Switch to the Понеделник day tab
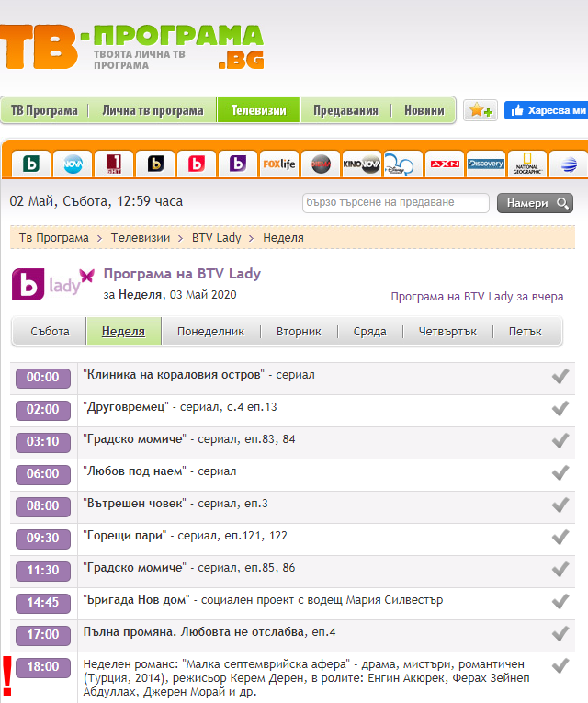The height and width of the screenshot is (703, 588). [x=210, y=332]
